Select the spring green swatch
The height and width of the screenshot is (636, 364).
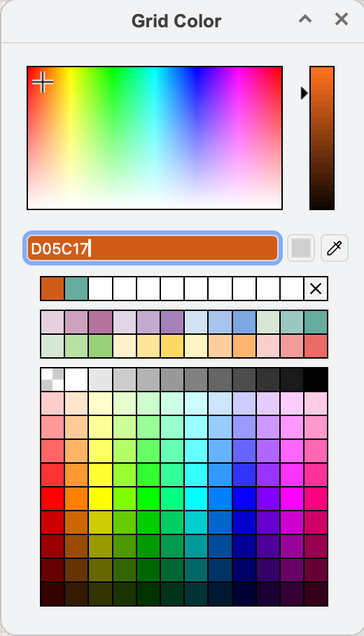point(172,499)
